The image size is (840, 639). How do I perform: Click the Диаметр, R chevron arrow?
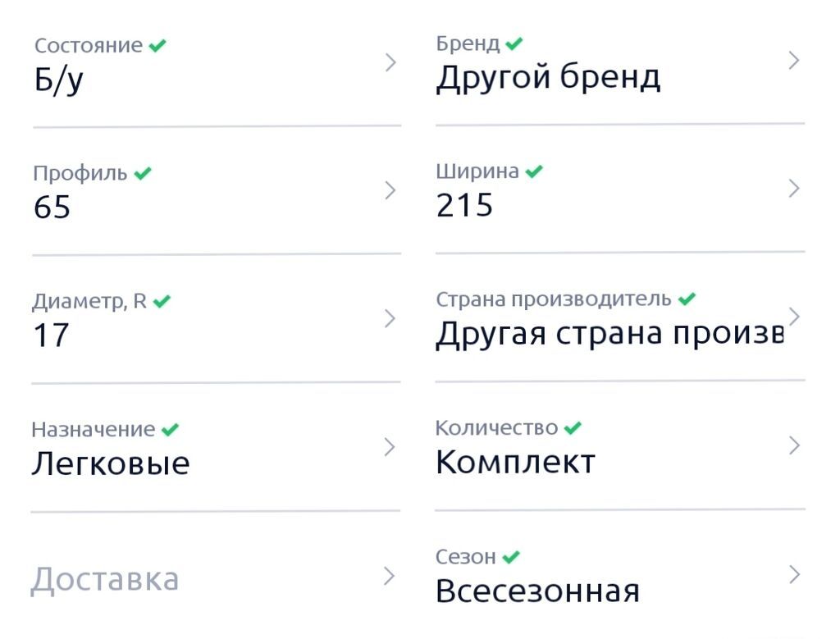coord(390,319)
